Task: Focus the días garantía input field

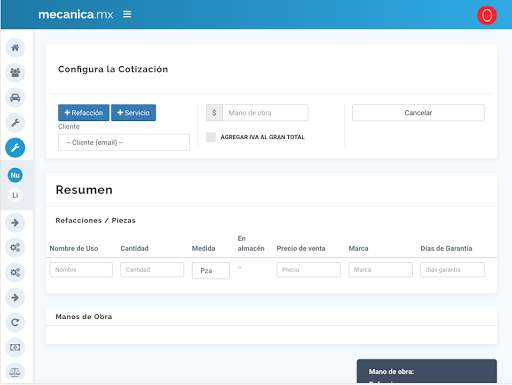Action: point(453,270)
